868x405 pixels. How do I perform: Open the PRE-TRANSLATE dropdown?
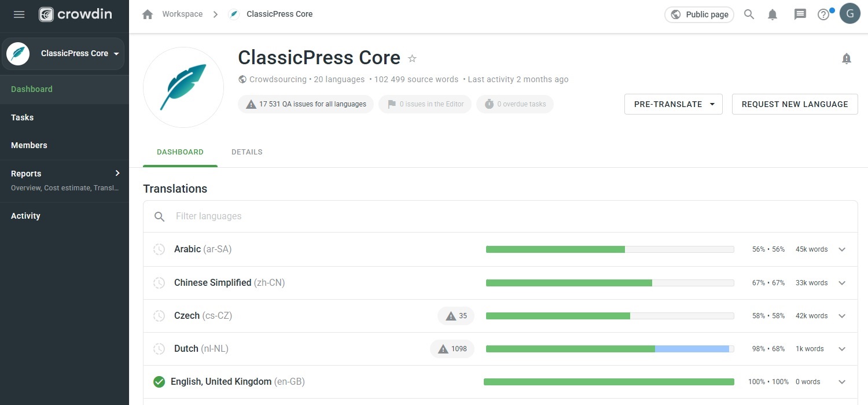[673, 104]
